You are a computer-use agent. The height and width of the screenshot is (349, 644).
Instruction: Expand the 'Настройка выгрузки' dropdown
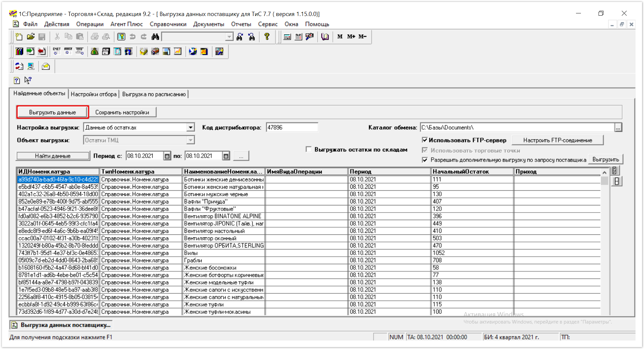point(190,127)
